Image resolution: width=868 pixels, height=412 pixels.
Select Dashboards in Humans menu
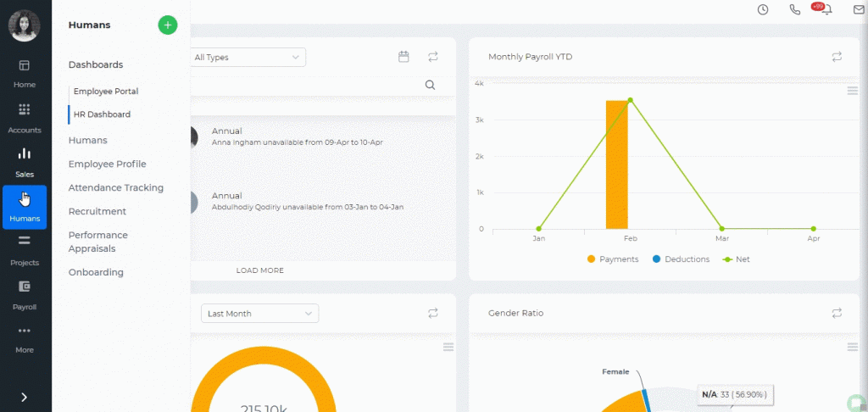click(96, 64)
